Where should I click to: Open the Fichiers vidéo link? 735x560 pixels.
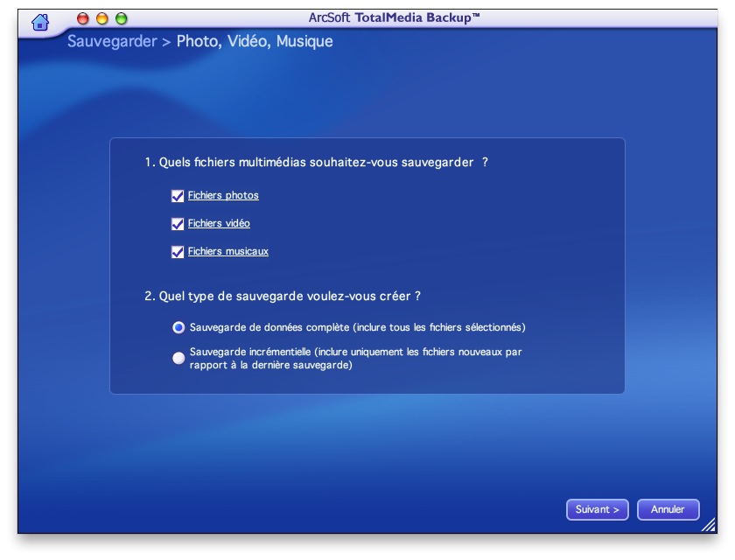tap(219, 224)
